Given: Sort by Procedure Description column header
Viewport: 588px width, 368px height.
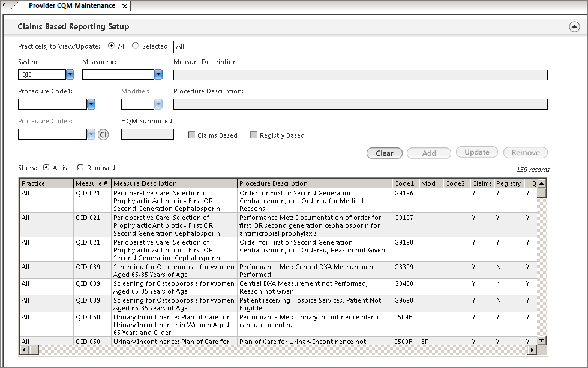Looking at the screenshot, I should click(x=314, y=183).
